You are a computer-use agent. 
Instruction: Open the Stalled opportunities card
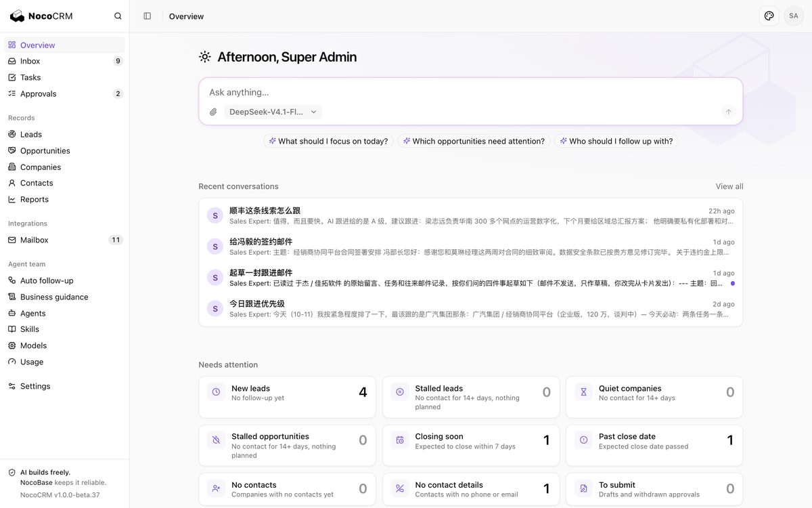click(x=287, y=446)
